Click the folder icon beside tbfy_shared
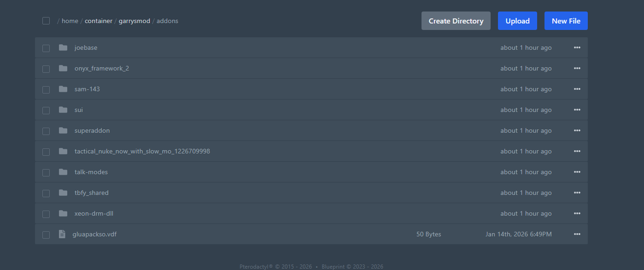 tap(63, 193)
